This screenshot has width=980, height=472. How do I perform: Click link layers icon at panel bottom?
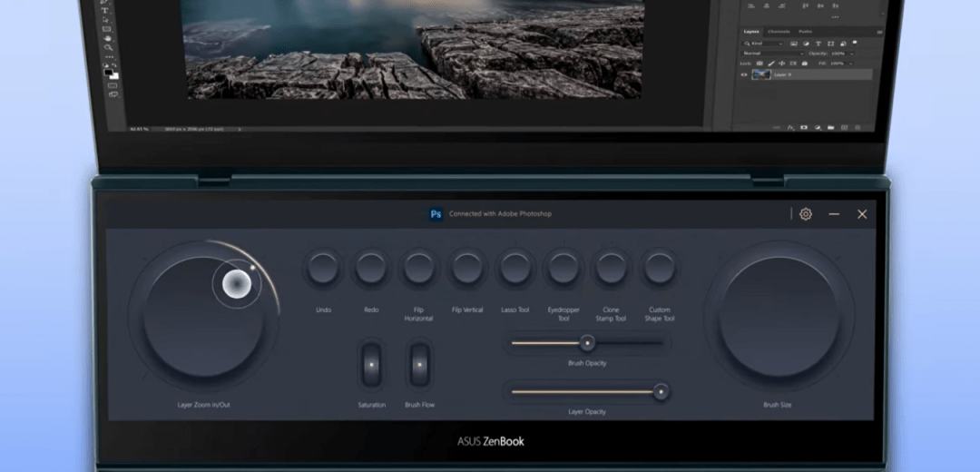pos(776,128)
